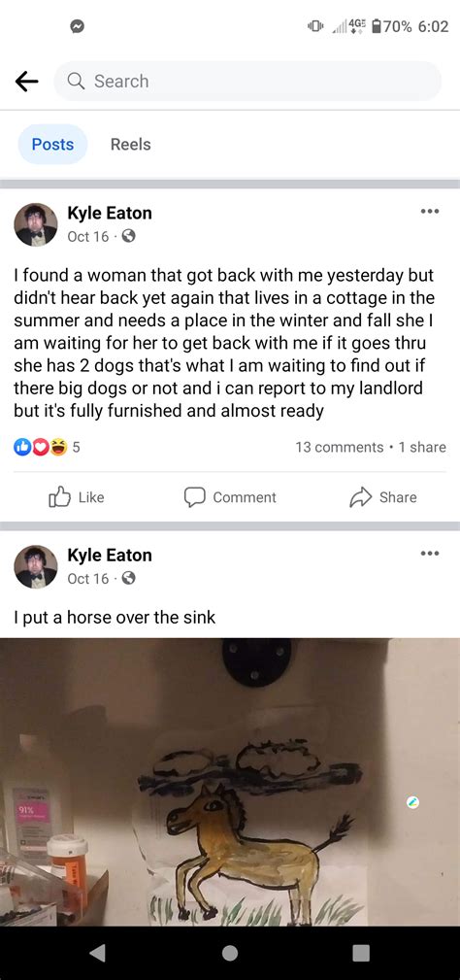The image size is (460, 980).
Task: Click the Search input field
Action: point(247,82)
